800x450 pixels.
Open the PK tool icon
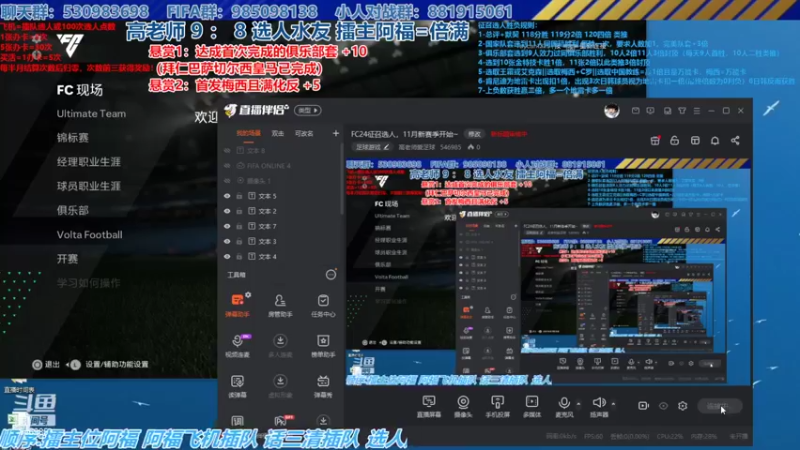point(280,421)
